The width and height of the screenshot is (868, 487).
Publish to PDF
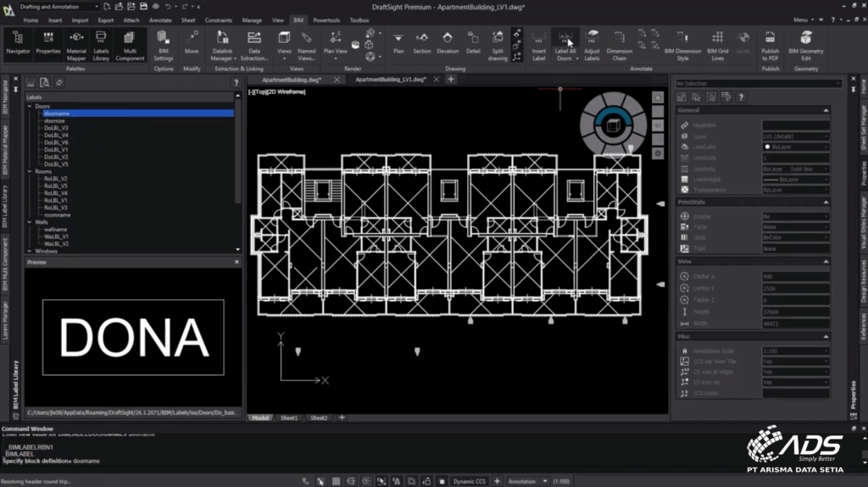pyautogui.click(x=770, y=46)
